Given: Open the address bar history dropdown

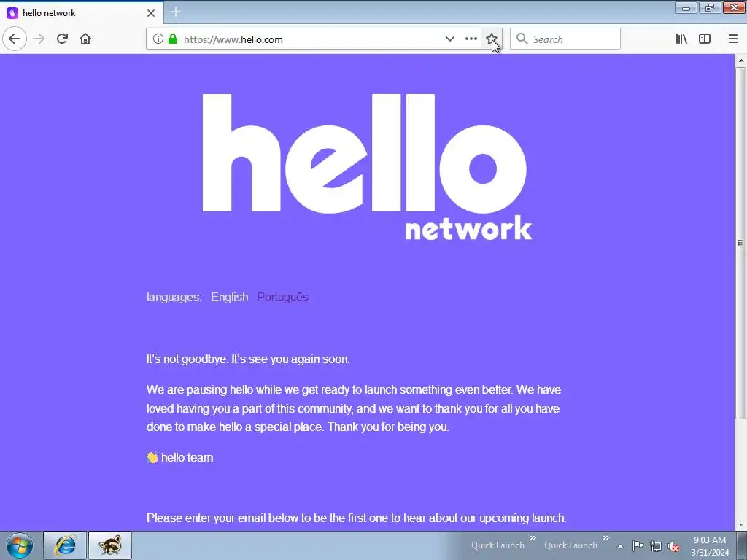Looking at the screenshot, I should click(x=449, y=39).
